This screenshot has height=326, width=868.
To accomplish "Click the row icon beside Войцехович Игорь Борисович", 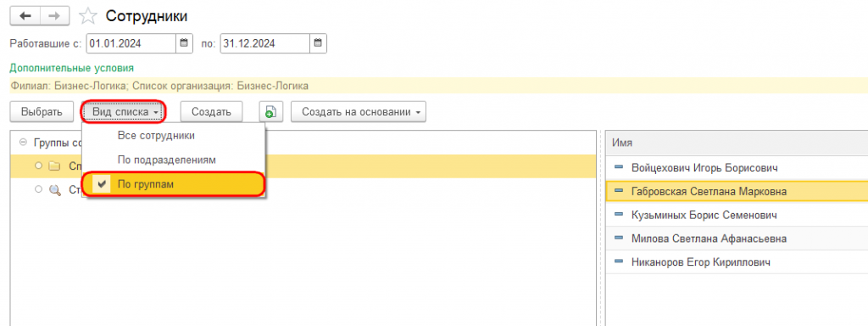I will point(619,167).
